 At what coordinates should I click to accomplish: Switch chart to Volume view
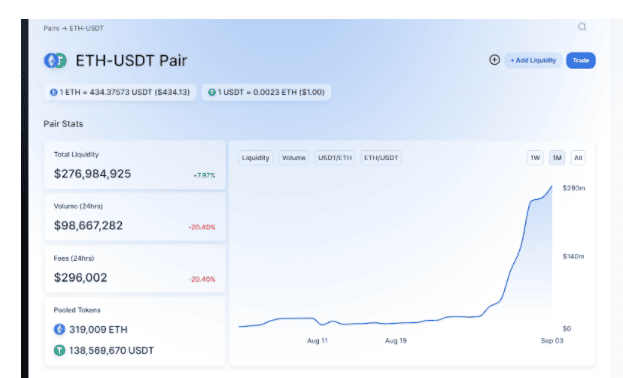[294, 158]
